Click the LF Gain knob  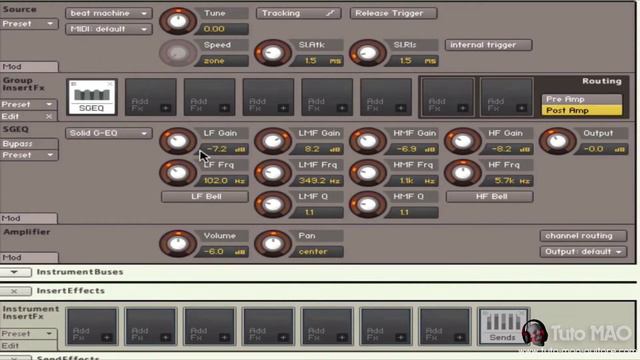[178, 141]
